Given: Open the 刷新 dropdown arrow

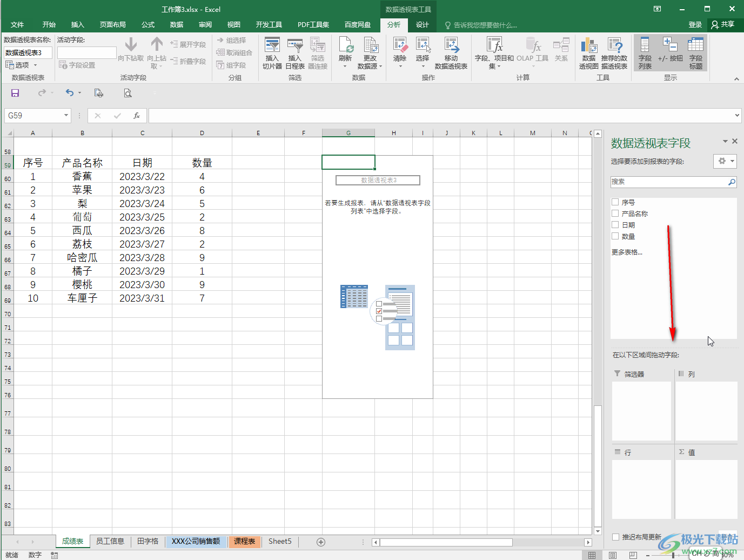Looking at the screenshot, I should (x=345, y=66).
